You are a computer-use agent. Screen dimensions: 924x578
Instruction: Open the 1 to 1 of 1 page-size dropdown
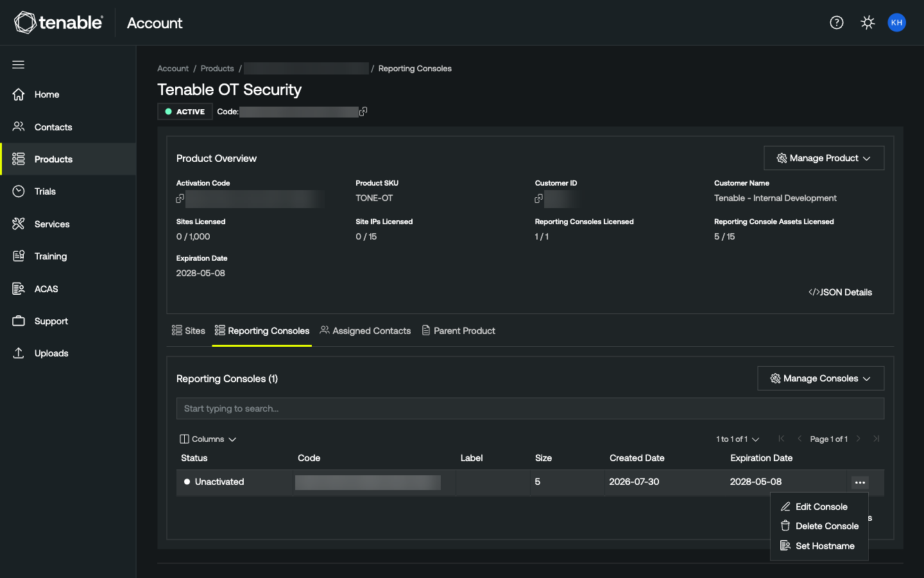pyautogui.click(x=738, y=439)
